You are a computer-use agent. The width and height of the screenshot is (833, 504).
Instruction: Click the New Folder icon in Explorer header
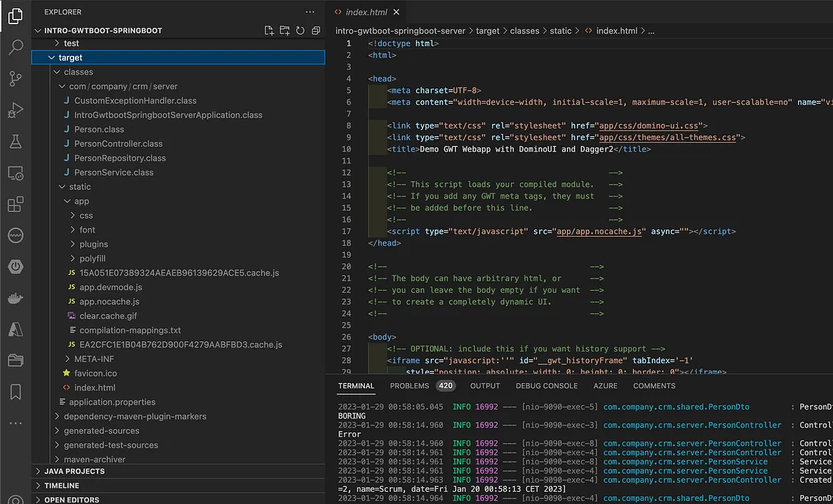point(285,30)
